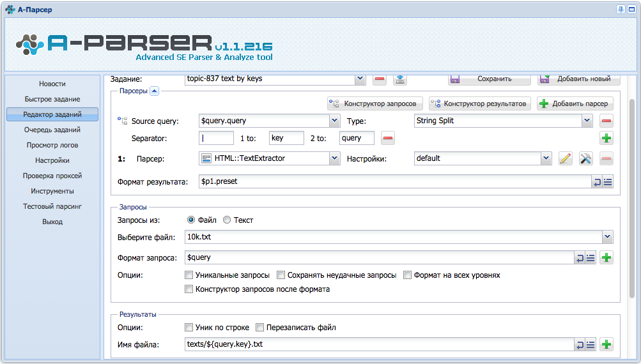Image resolution: width=641 pixels, height=364 pixels.
Task: Select the Файл radio option
Action: tap(191, 220)
